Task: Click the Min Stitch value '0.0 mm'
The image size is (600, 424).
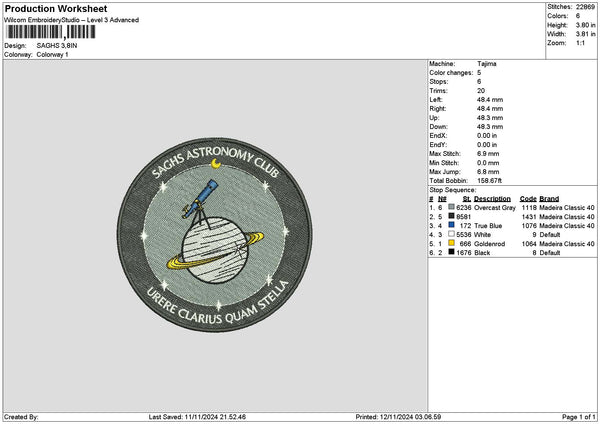Action: pyautogui.click(x=488, y=163)
